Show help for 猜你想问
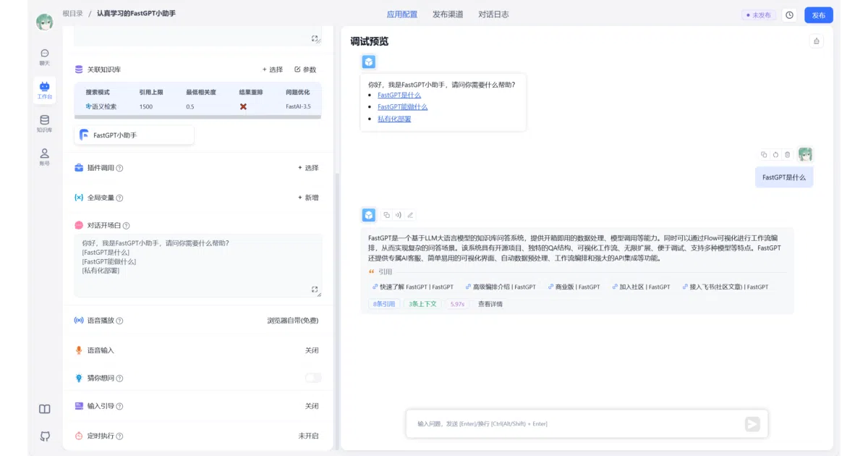 [119, 379]
